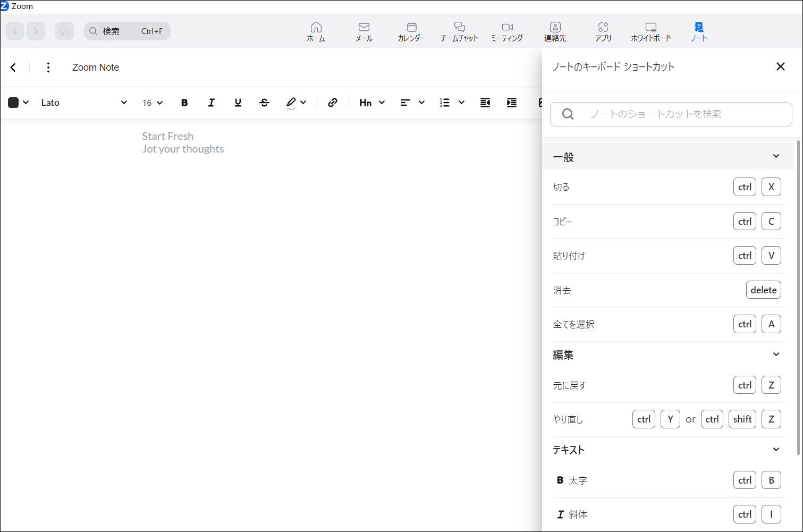
Task: Insert a hyperlink with the link icon
Action: pos(333,103)
